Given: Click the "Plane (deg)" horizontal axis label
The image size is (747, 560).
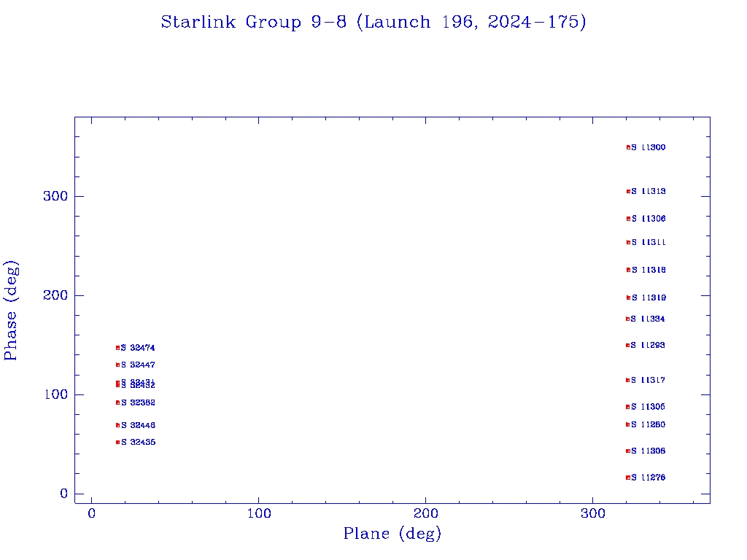Looking at the screenshot, I should [x=392, y=534].
